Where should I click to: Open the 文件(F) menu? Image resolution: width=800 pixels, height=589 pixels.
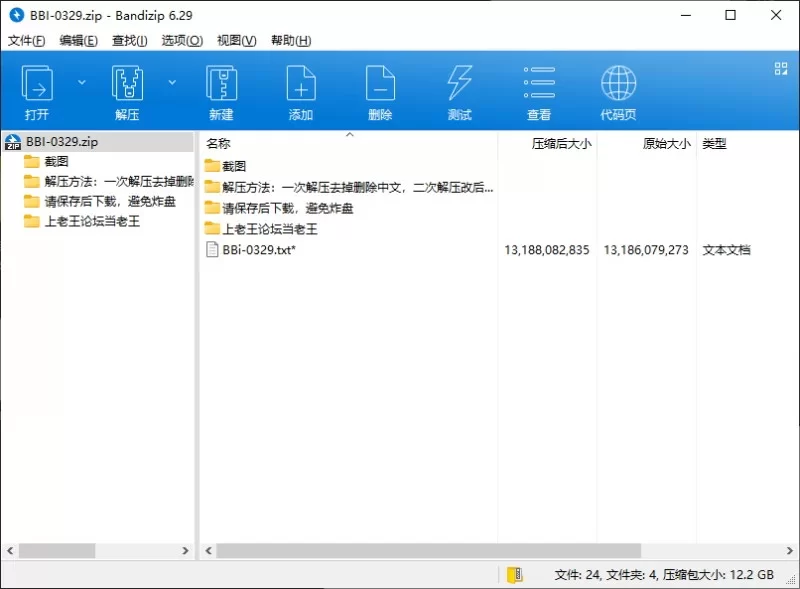pos(27,40)
